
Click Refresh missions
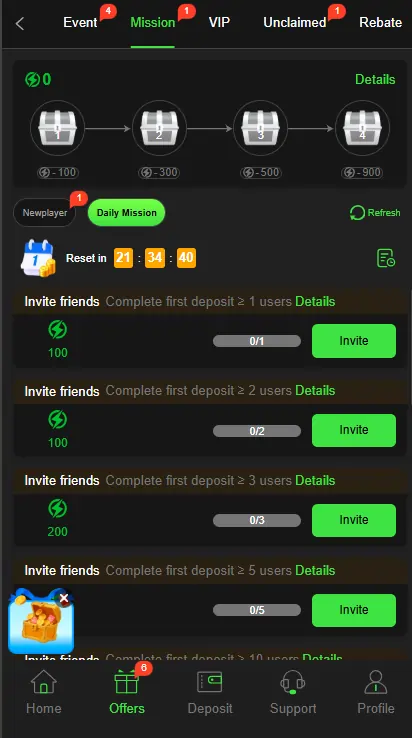coord(375,213)
